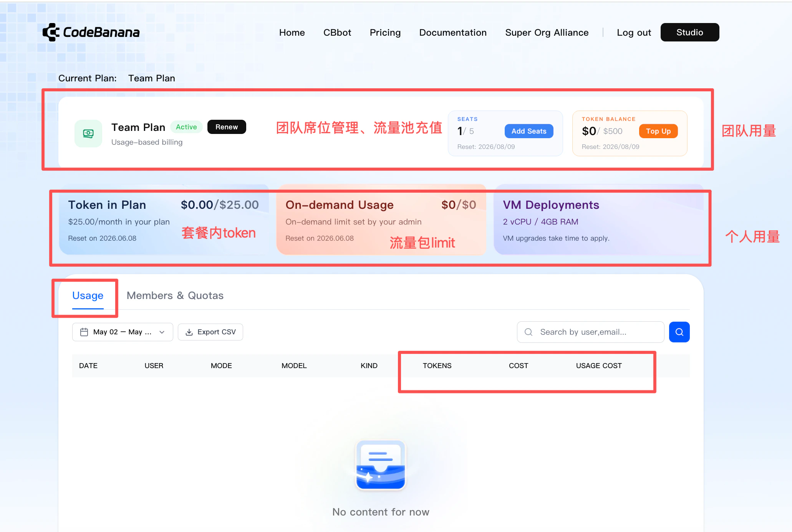The width and height of the screenshot is (792, 532).
Task: Click the SEATS label
Action: [x=467, y=119]
